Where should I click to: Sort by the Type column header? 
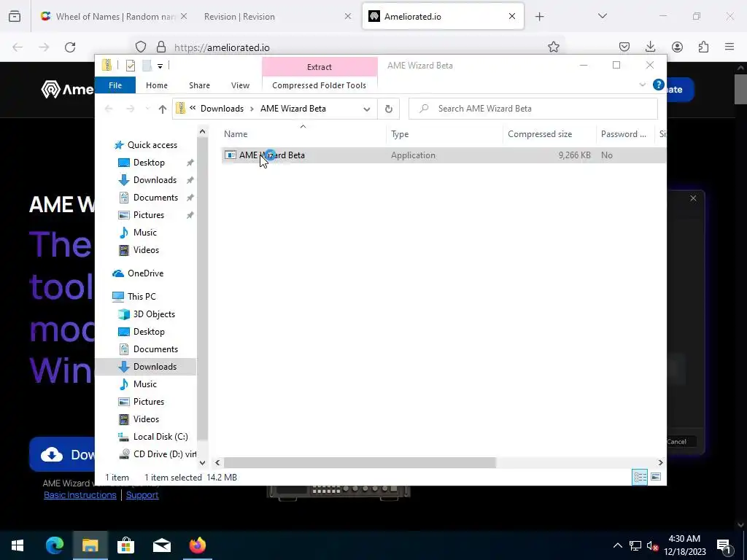click(x=400, y=134)
